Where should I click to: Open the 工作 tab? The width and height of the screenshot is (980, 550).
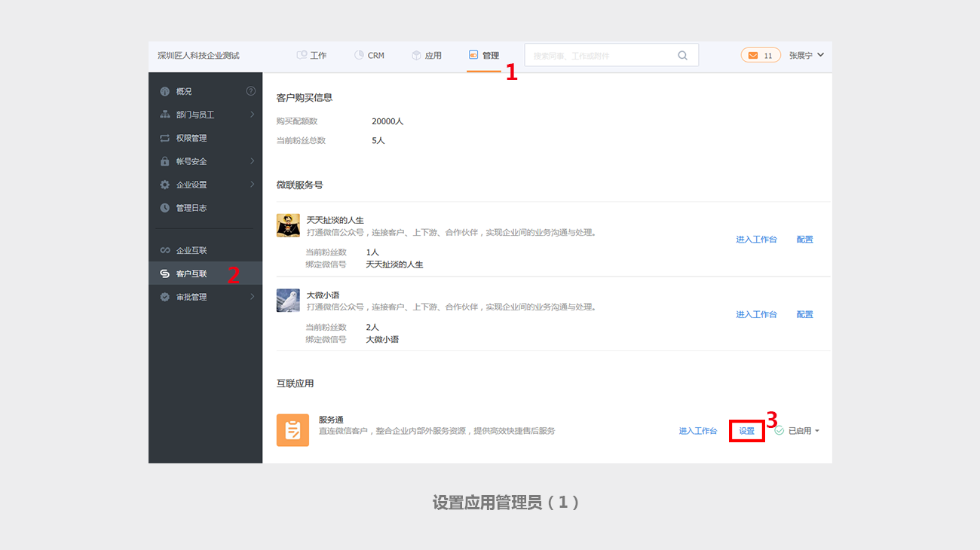pos(311,56)
